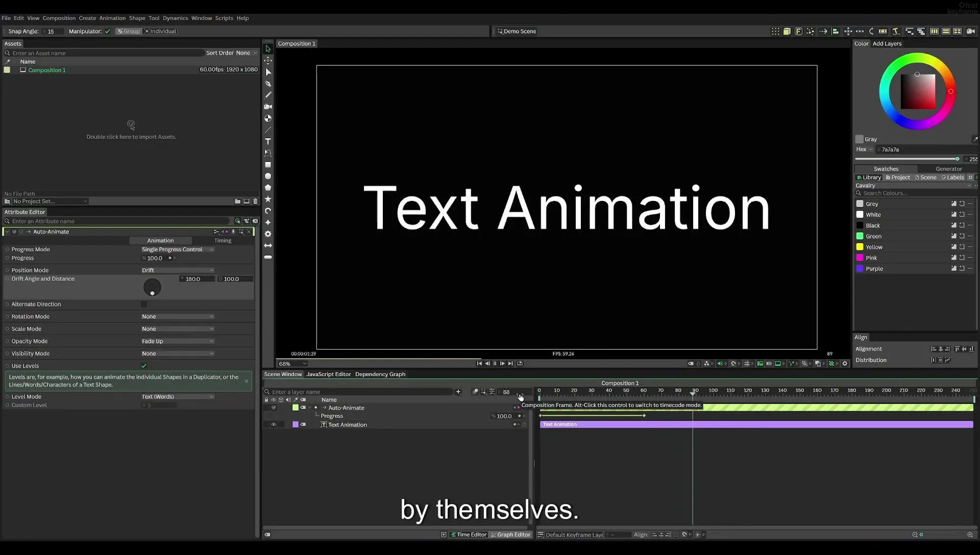The width and height of the screenshot is (980, 555).
Task: Toggle the Use Levels checkbox
Action: click(x=144, y=366)
